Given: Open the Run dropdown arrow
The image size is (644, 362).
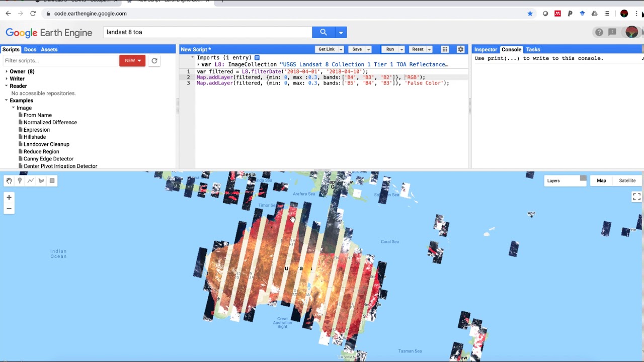Looking at the screenshot, I should coord(401,49).
